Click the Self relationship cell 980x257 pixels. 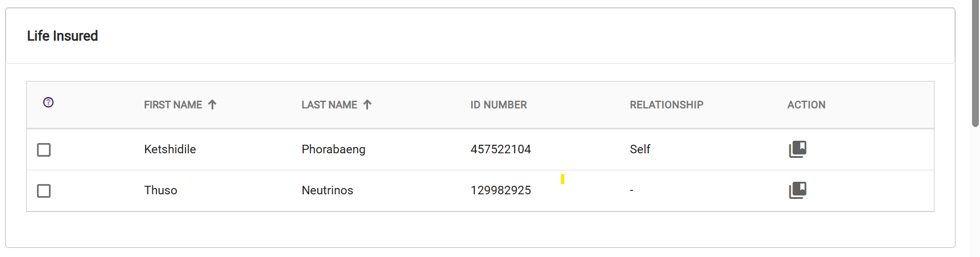(x=640, y=149)
